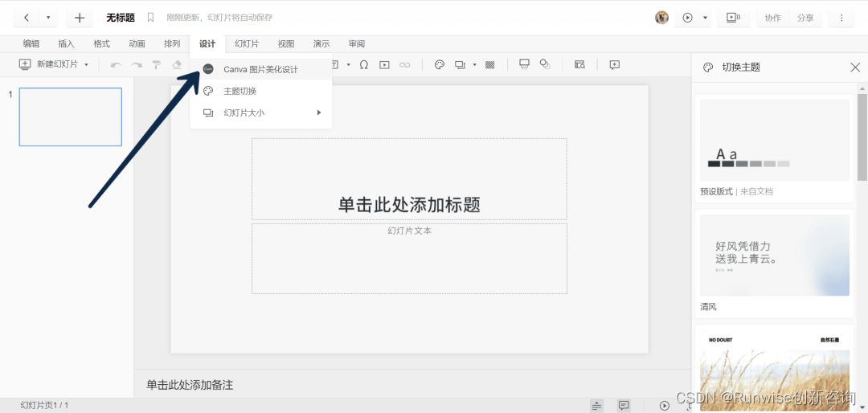Open the dropdown next to the back arrow
This screenshot has height=413, width=868.
click(48, 18)
